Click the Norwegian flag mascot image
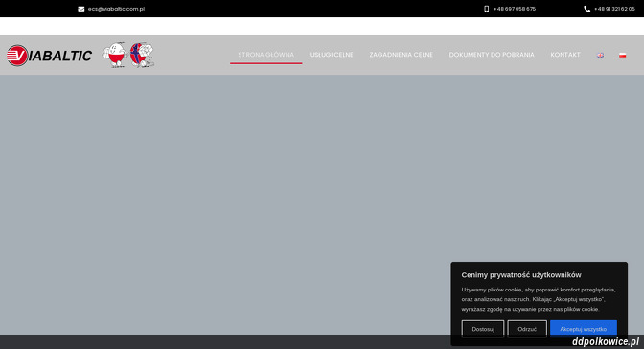The image size is (644, 349). tap(142, 55)
